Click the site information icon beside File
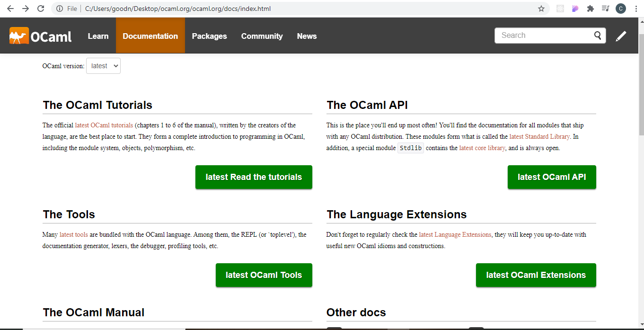 pyautogui.click(x=59, y=9)
